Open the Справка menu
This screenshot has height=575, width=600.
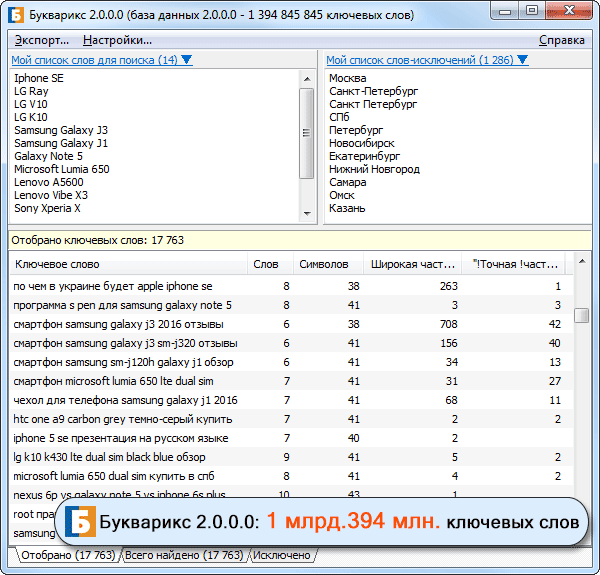(x=561, y=40)
